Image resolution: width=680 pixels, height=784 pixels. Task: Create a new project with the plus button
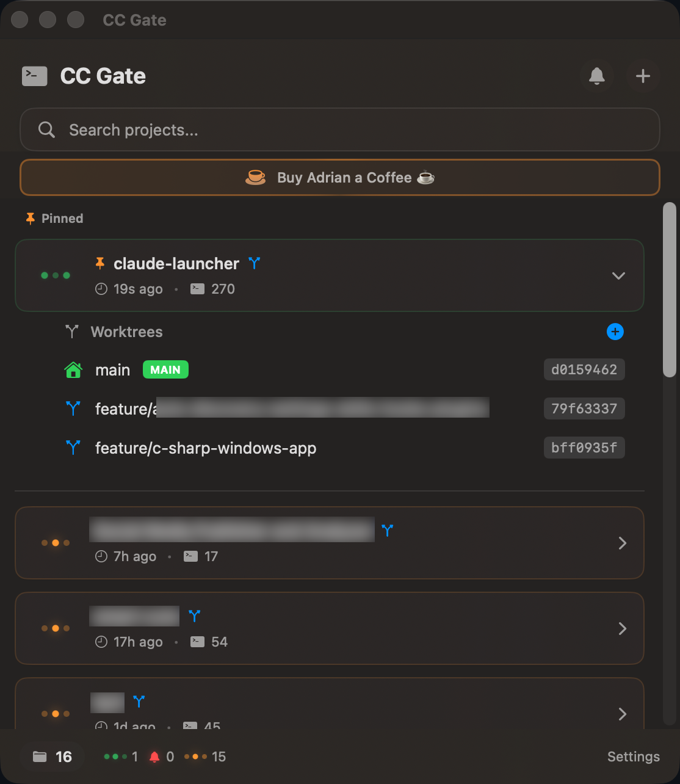click(x=642, y=76)
